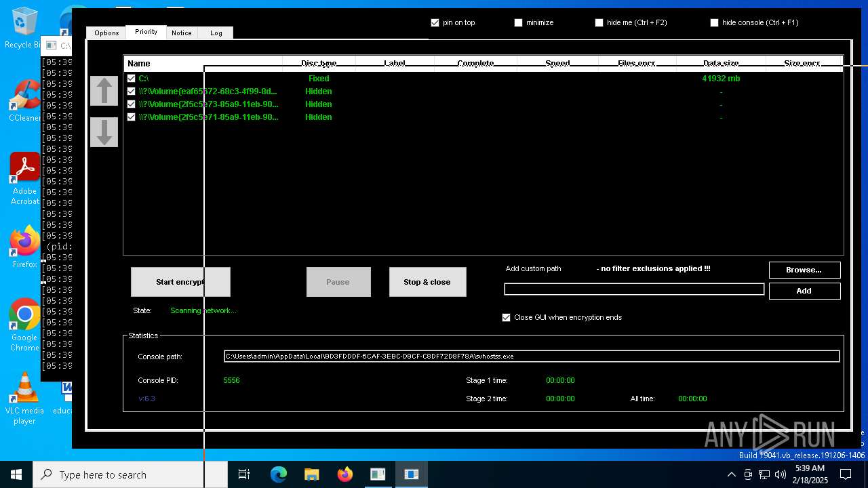Click the v:6.3 version label
This screenshot has height=488, width=868.
coord(146,399)
